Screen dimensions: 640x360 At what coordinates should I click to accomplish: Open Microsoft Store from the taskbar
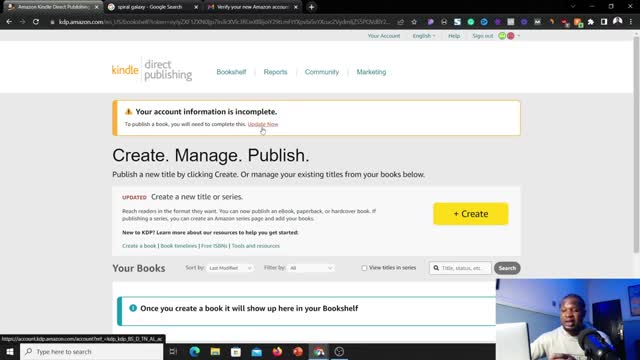point(236,351)
